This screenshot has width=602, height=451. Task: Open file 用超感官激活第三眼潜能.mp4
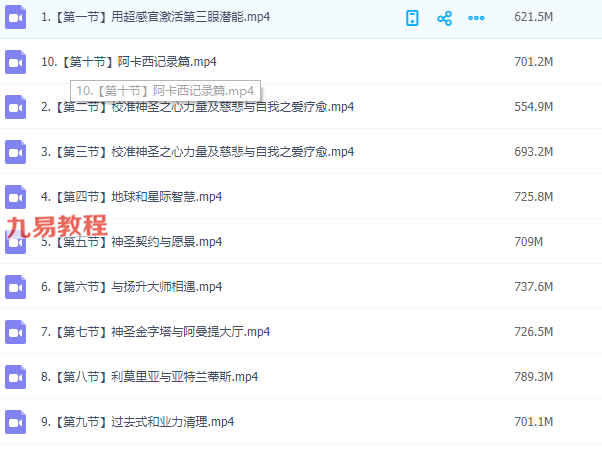tap(155, 17)
